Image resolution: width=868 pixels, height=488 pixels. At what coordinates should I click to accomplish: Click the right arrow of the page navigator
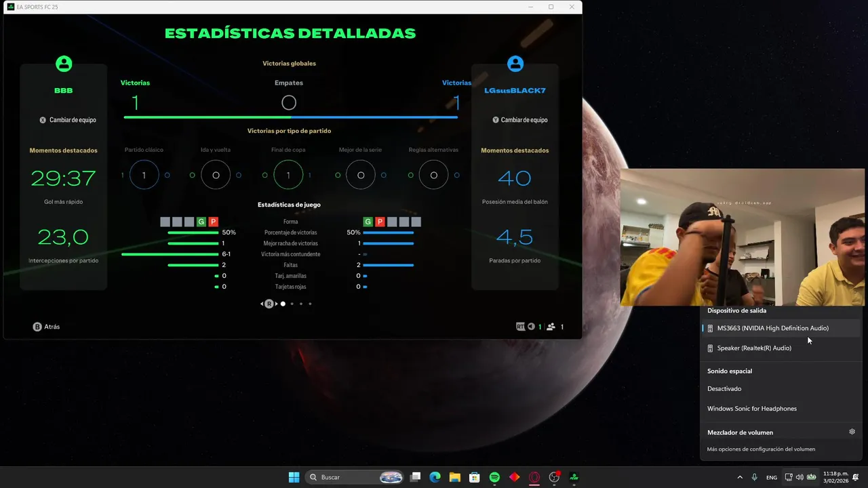tap(276, 304)
